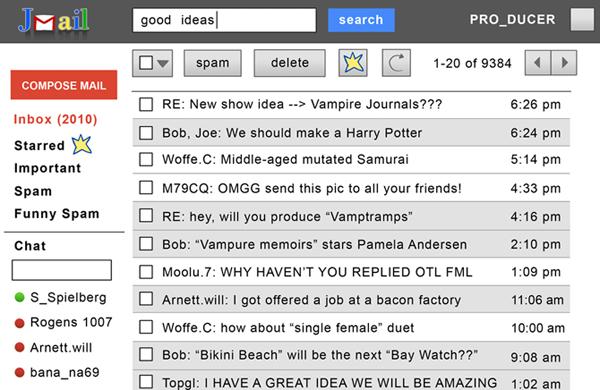Tick the select-all checkbox in toolbar
This screenshot has width=600, height=390.
146,63
